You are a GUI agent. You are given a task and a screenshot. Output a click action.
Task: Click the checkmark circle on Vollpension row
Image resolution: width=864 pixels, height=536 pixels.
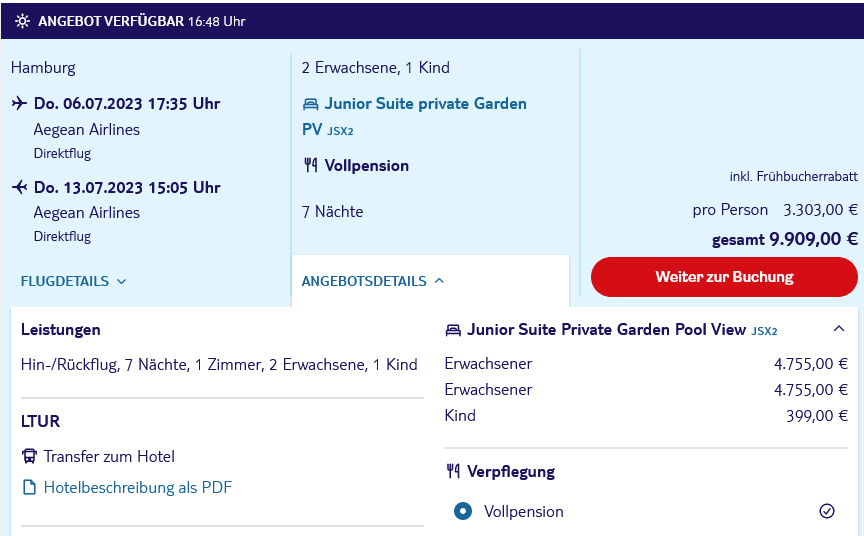click(827, 511)
